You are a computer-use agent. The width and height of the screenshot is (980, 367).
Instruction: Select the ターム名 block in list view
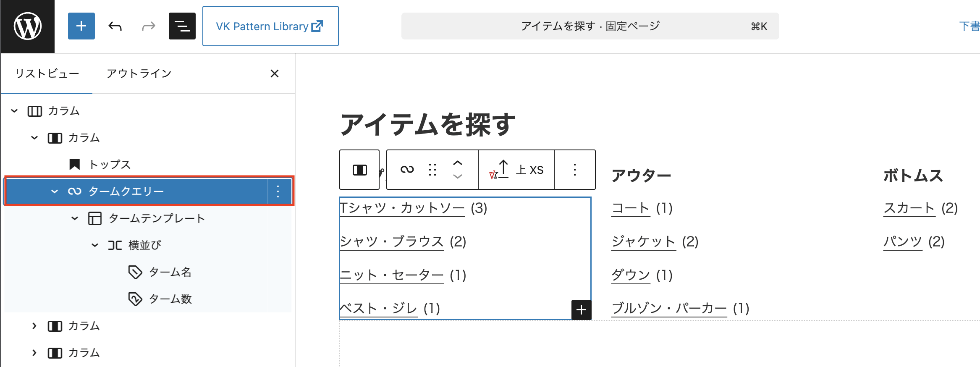[x=170, y=272]
